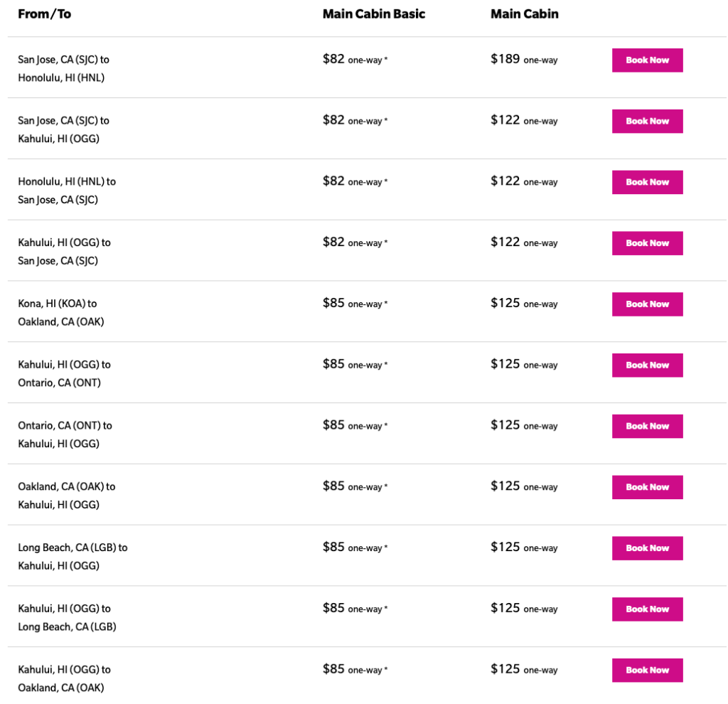Book Kahului to Ontario flight
Viewport: 728px width, 704px height.
[x=647, y=366]
